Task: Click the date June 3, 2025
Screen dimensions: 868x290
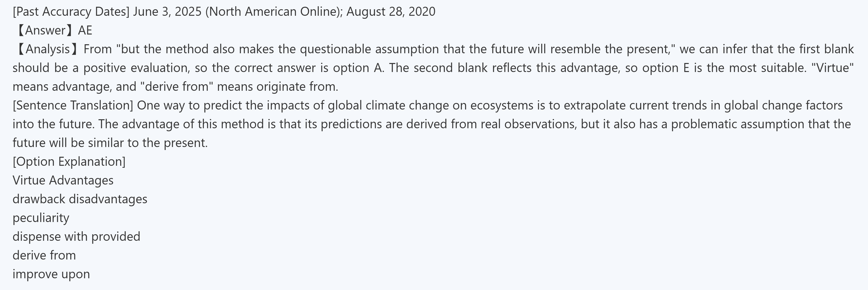Action: [x=167, y=12]
